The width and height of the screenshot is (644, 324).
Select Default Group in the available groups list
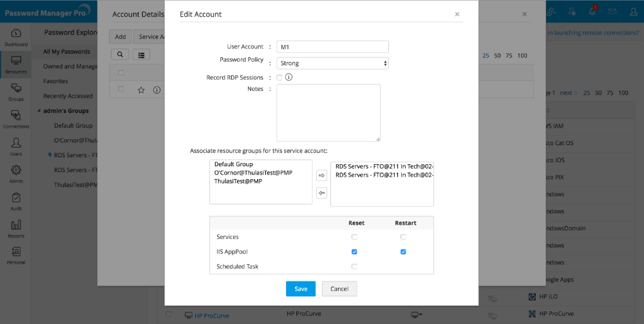(234, 164)
